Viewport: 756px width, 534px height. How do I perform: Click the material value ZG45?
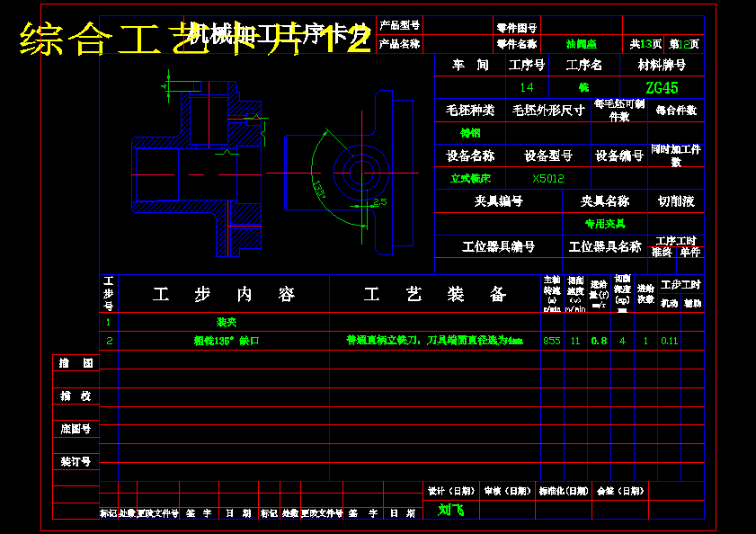(662, 88)
